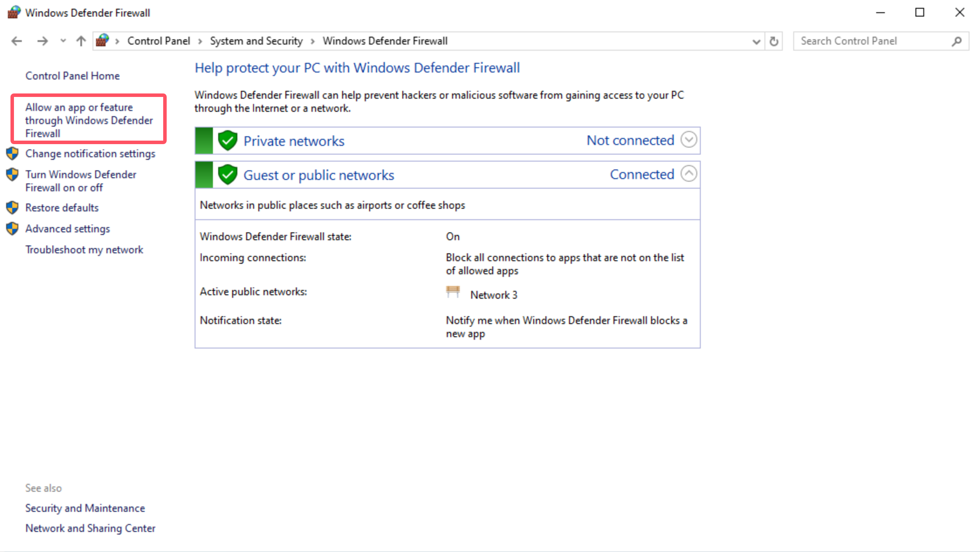Click green shield beside Guest or public networks
Screen dimensions: 980x552
pos(227,175)
